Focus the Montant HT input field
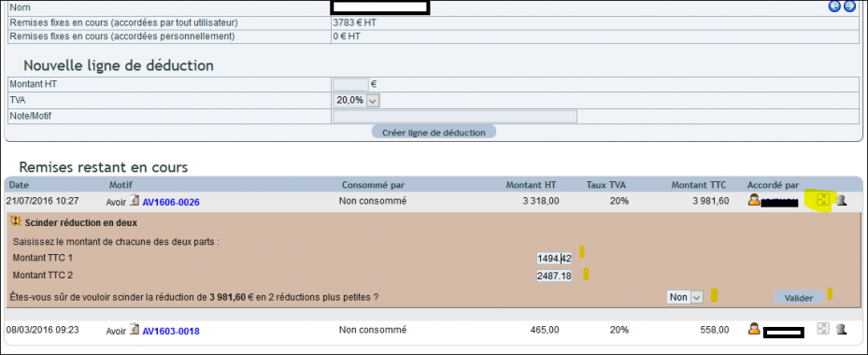Viewport: 868px width, 355px height. pyautogui.click(x=350, y=84)
